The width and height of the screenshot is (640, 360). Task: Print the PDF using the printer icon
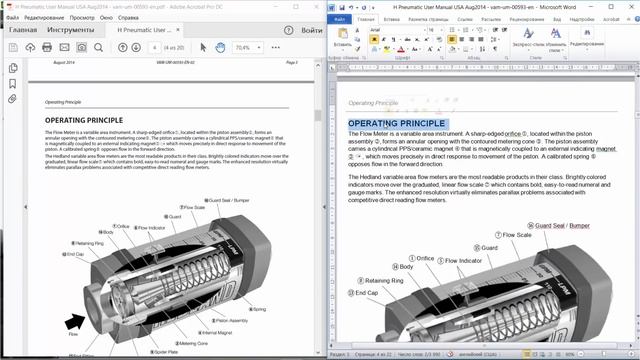[47, 47]
